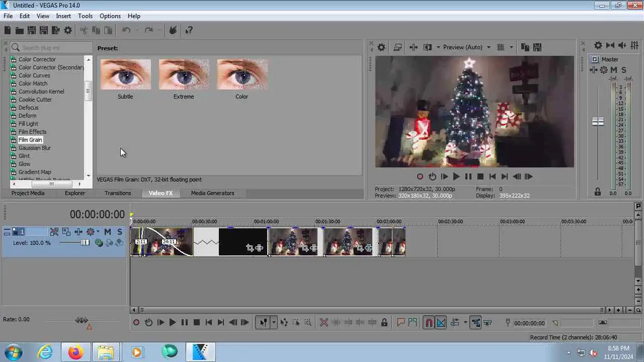Click the Downmix Output icon in Master Bus

610,45
